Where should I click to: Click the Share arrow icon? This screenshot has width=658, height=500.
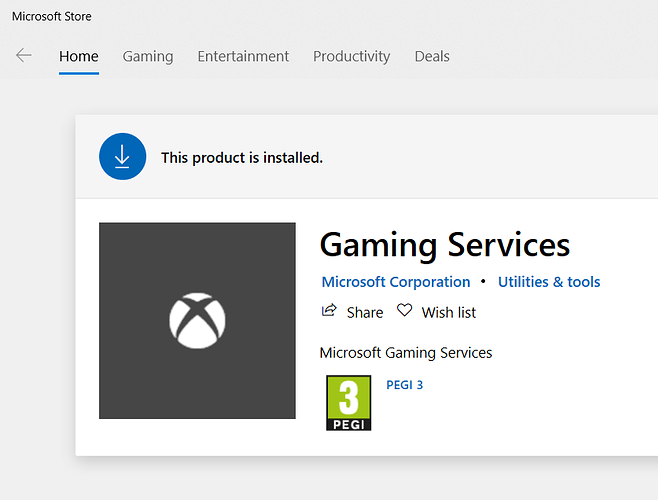click(x=329, y=310)
